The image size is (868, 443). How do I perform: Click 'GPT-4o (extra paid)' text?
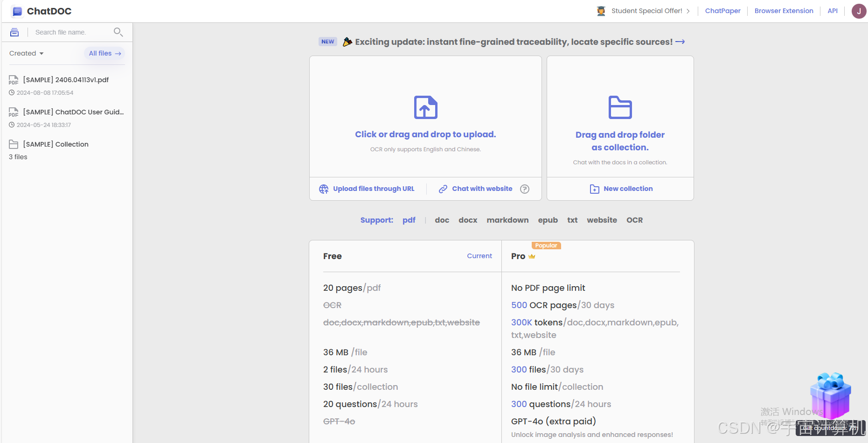click(x=553, y=422)
